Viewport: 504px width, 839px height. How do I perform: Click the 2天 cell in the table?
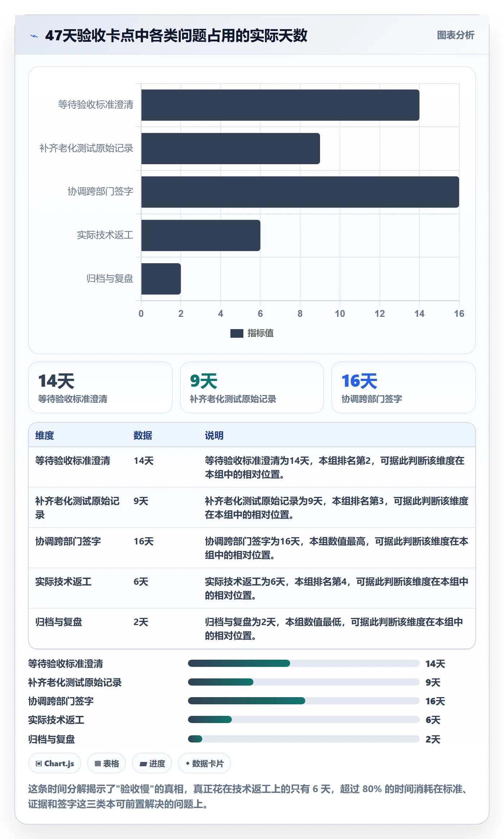[141, 622]
